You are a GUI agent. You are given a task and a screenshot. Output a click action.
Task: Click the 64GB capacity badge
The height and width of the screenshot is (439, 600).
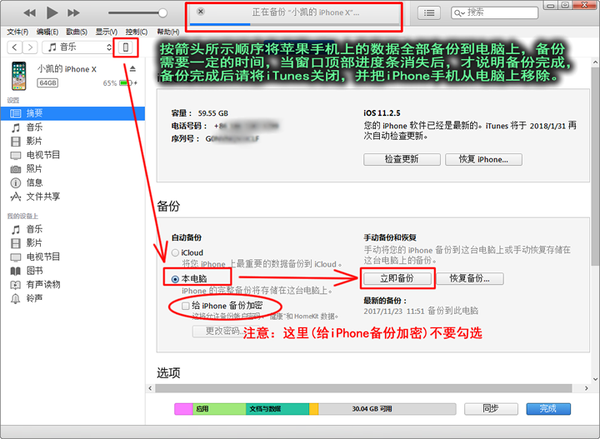pyautogui.click(x=47, y=83)
